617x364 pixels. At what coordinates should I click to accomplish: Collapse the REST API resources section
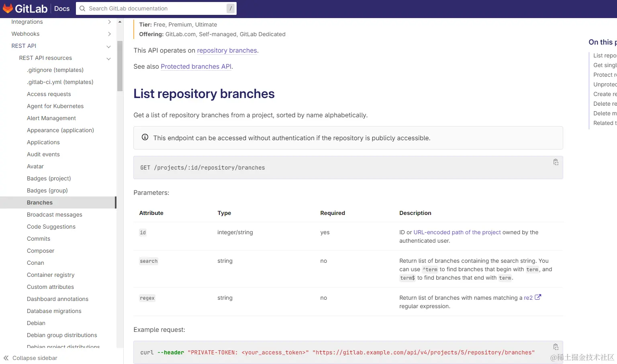pos(108,59)
